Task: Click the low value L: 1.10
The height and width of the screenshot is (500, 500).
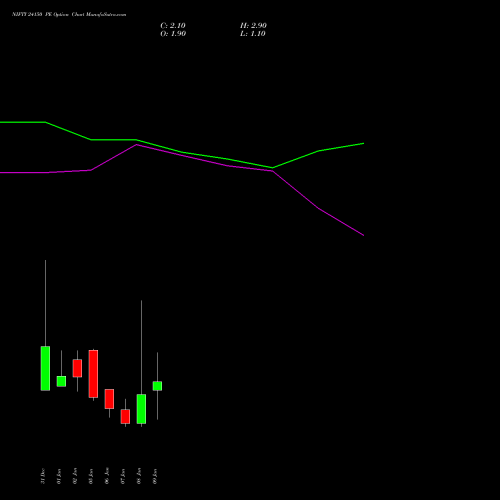Action: point(253,34)
